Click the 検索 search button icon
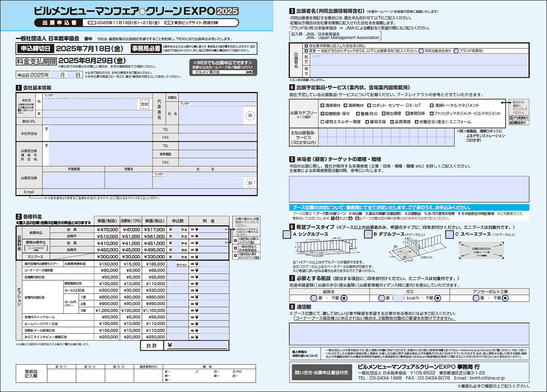 coord(249,72)
